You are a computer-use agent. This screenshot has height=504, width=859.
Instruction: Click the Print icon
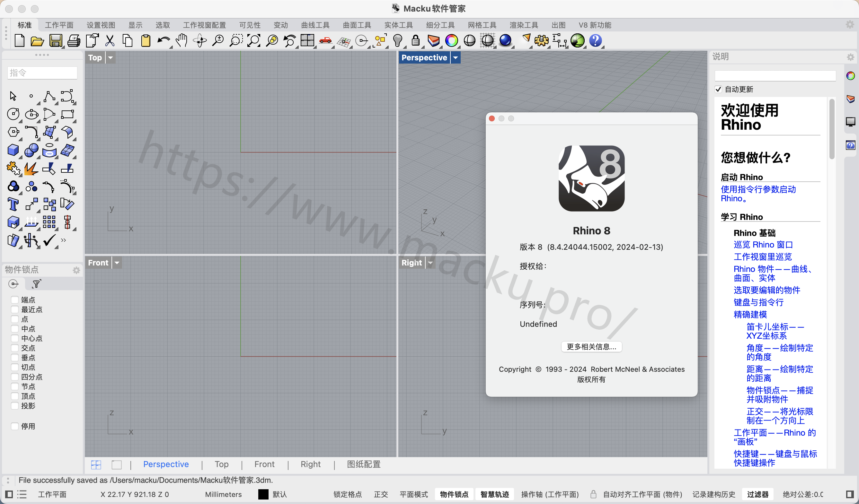tap(74, 40)
